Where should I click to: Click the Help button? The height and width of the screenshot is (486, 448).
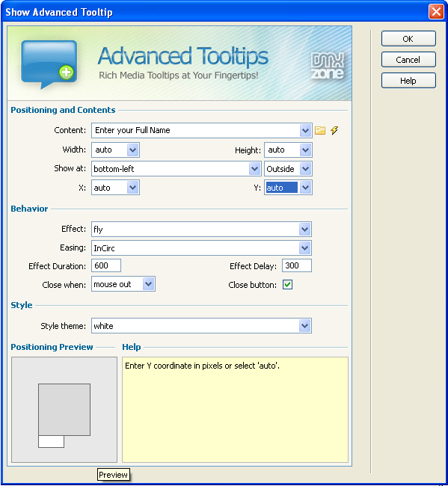click(x=408, y=81)
